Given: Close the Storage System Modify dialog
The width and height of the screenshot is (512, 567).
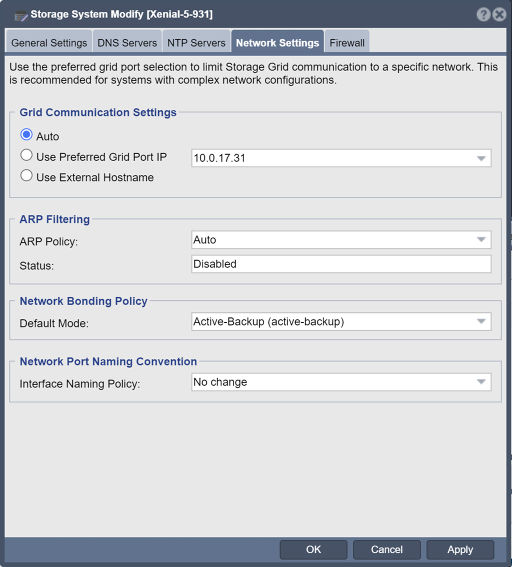Looking at the screenshot, I should (x=499, y=14).
